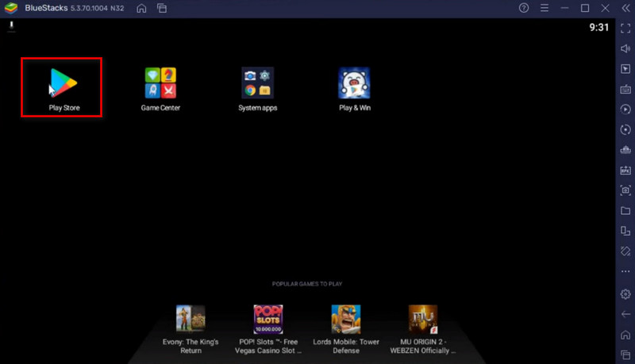The height and width of the screenshot is (364, 635).
Task: Maximize the BlueStacks window
Action: coord(585,8)
